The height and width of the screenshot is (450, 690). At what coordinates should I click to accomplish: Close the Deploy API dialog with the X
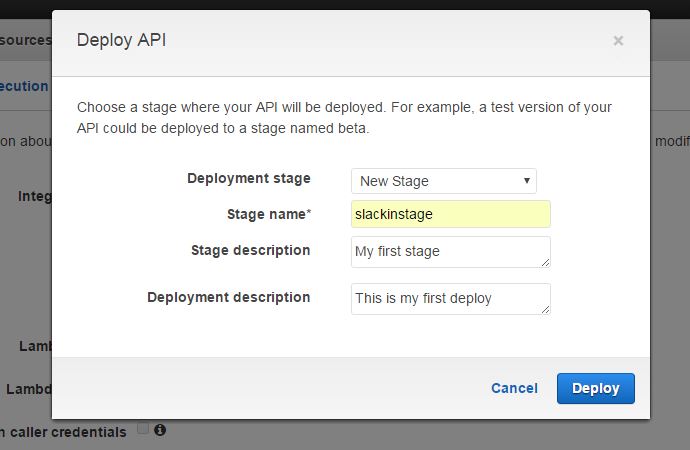[618, 41]
